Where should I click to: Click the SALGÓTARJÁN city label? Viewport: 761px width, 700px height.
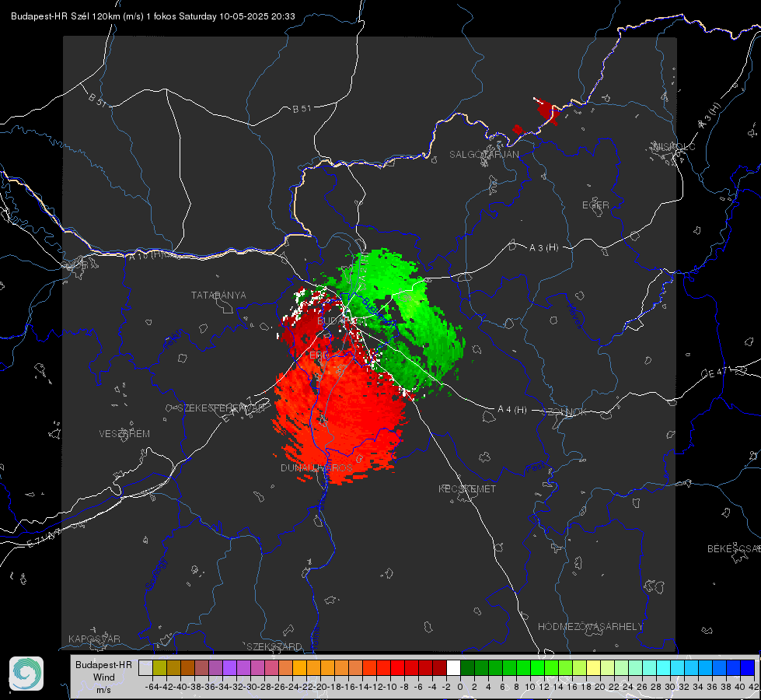point(483,155)
